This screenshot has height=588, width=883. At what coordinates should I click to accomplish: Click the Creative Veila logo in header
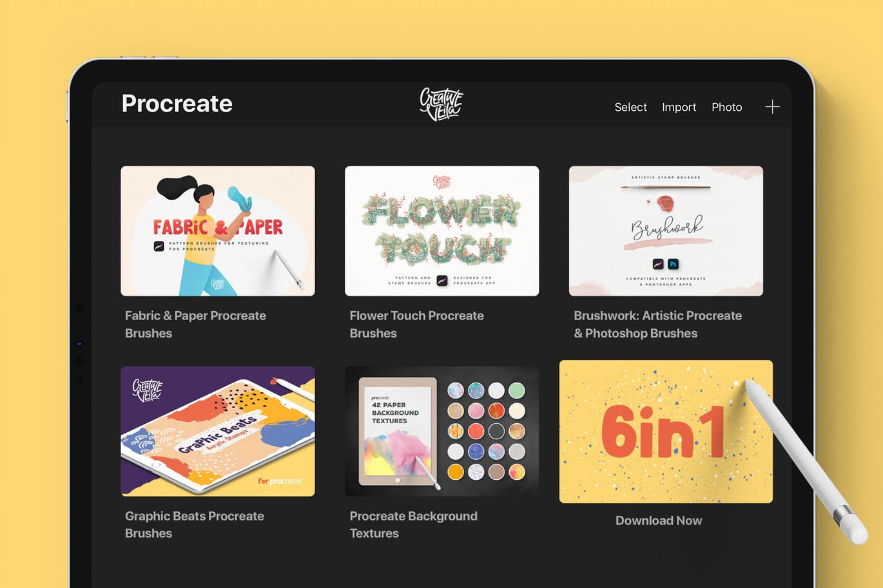[441, 104]
